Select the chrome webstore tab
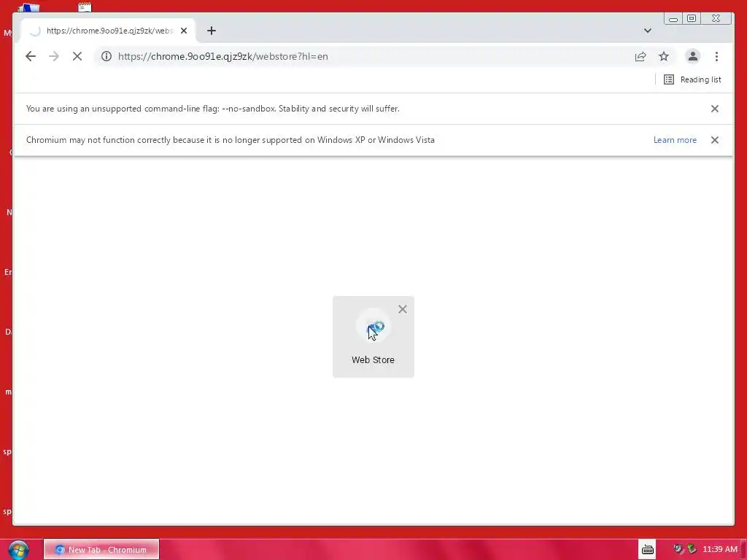The image size is (747, 560). pos(108,31)
